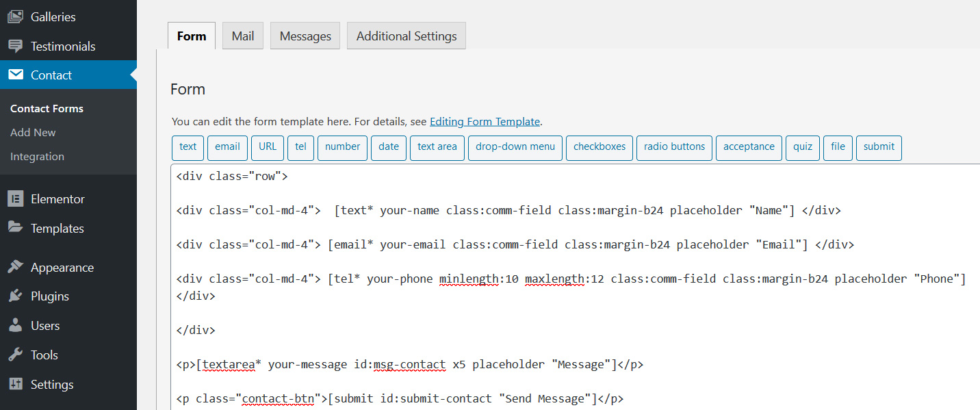980x410 pixels.
Task: Click the Tools wrench icon
Action: (x=15, y=355)
